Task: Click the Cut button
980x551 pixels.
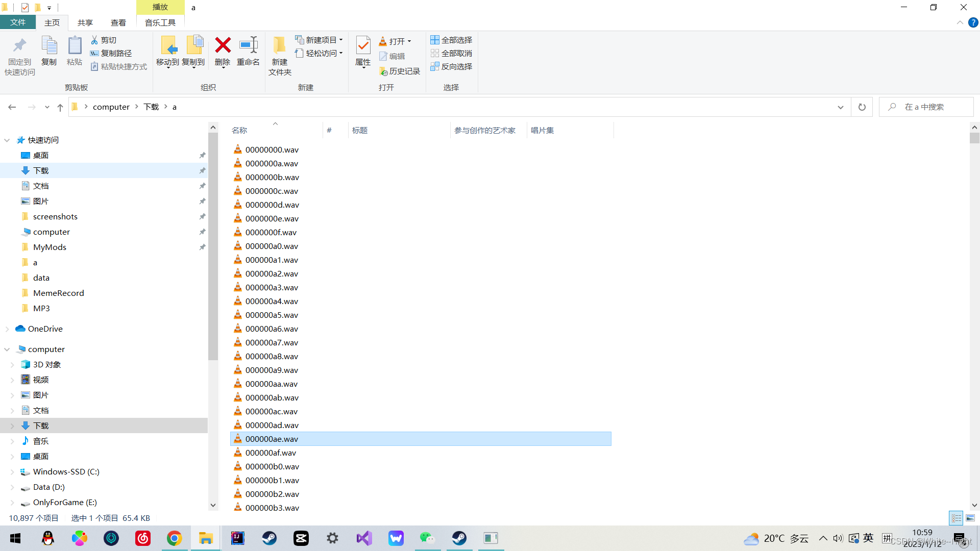Action: point(104,40)
